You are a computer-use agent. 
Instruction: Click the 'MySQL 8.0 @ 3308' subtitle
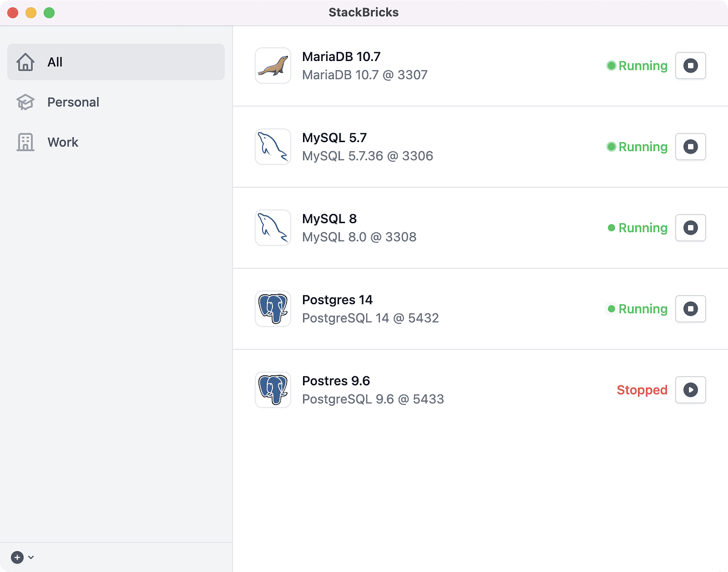[x=359, y=237]
